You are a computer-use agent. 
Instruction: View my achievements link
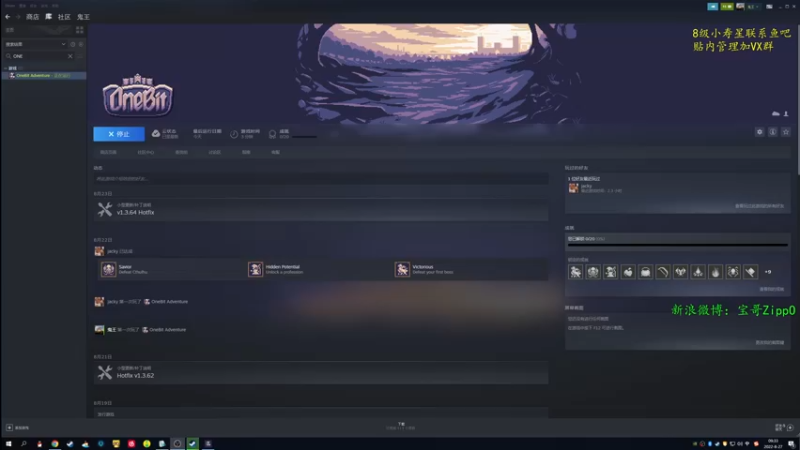(771, 289)
